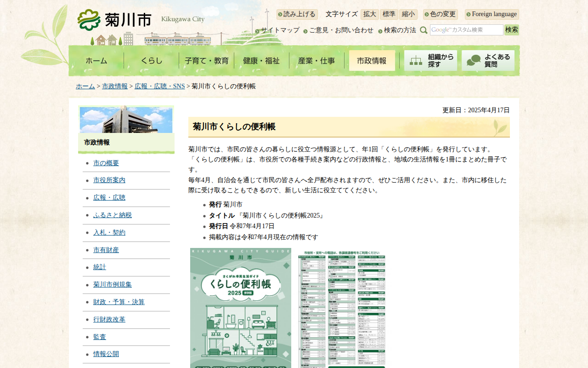
Task: Open よくある質問 FAQ button
Action: click(x=488, y=61)
